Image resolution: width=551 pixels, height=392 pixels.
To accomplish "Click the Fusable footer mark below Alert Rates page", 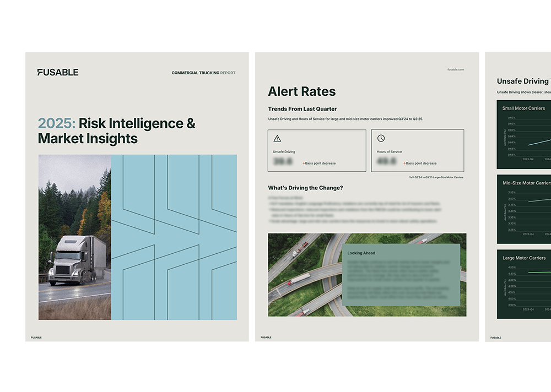I will point(266,337).
